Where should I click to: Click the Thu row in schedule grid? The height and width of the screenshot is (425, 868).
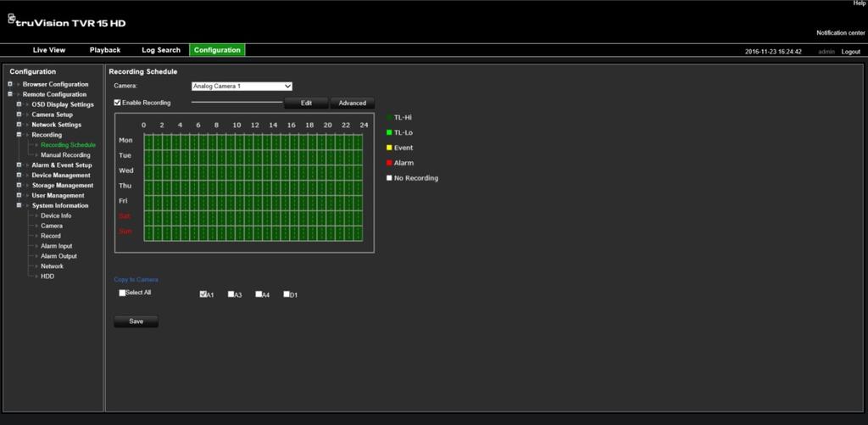click(253, 187)
